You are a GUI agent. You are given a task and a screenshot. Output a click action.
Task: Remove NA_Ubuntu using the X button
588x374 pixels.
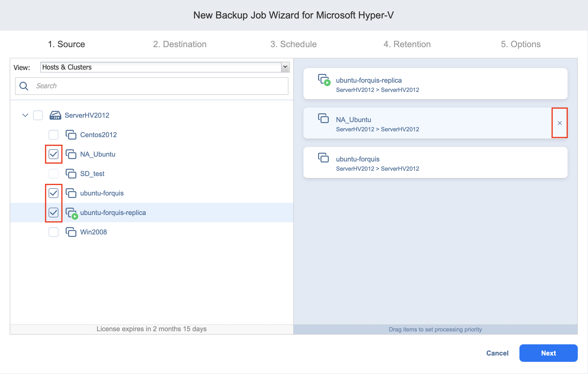[x=560, y=123]
